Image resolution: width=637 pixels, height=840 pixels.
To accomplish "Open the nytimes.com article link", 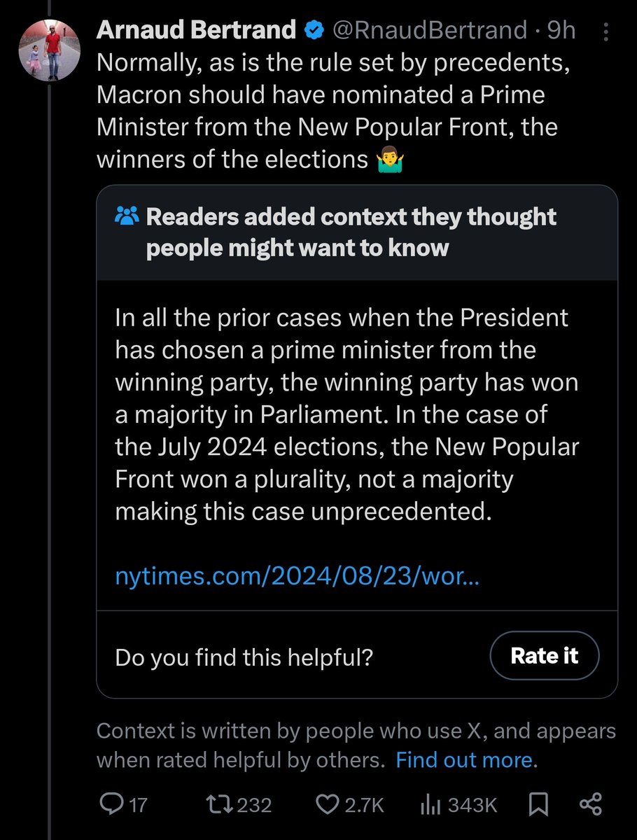I will coord(297,577).
